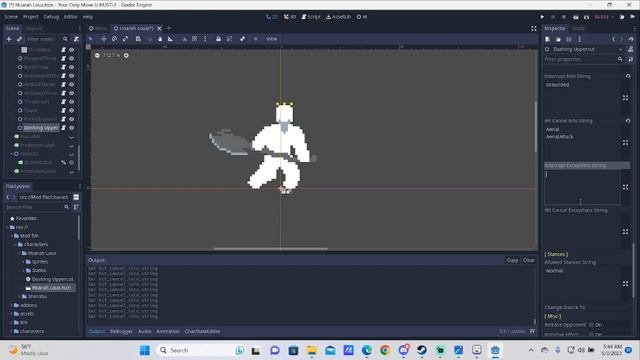Toggle Smart Snap in viewport toolbar

coord(184,39)
